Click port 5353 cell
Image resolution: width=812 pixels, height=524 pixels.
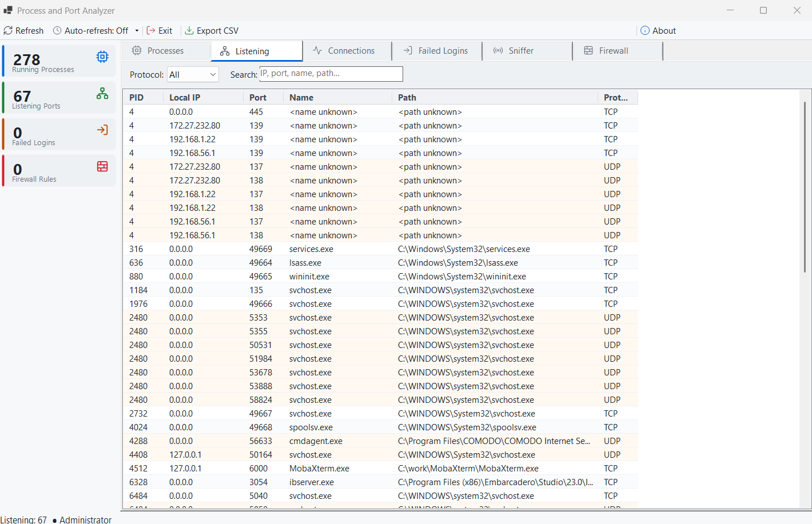(258, 318)
